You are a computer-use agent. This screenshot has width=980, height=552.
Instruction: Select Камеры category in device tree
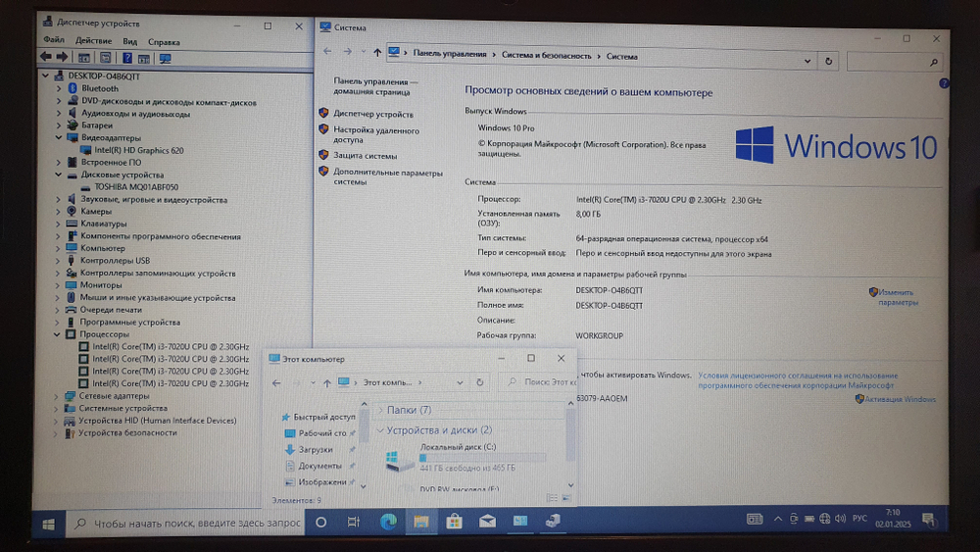click(x=96, y=212)
